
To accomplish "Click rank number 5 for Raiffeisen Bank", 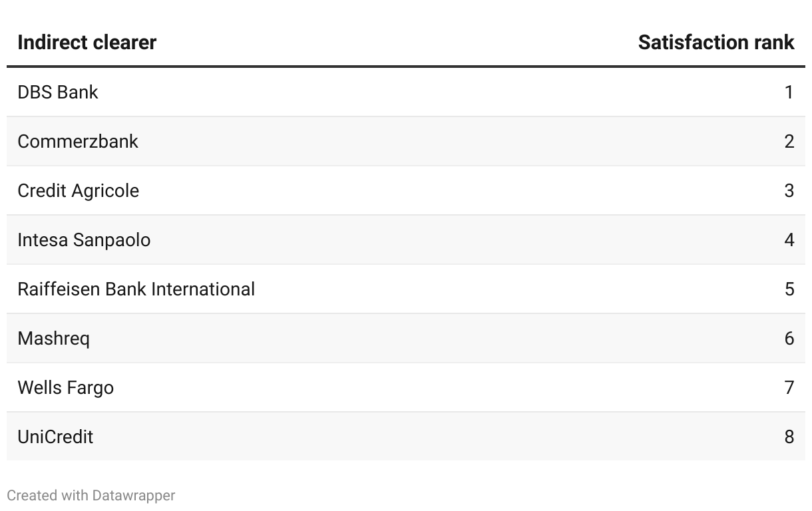I will [789, 289].
